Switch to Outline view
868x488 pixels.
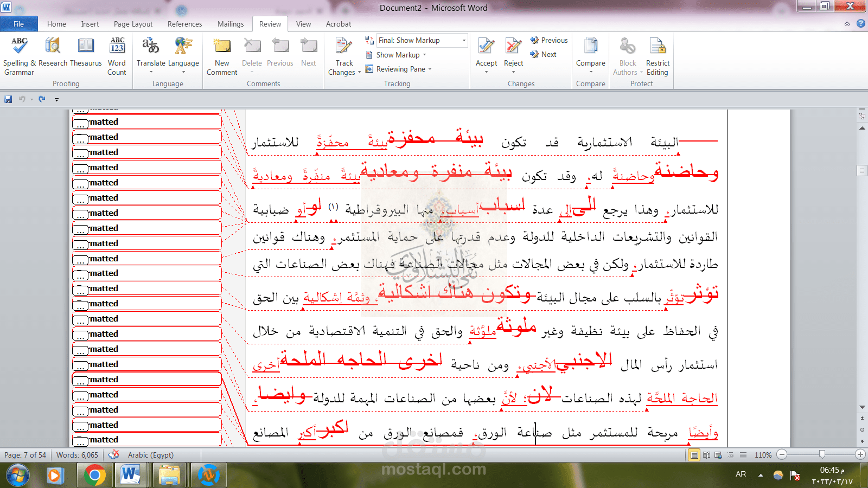click(731, 455)
